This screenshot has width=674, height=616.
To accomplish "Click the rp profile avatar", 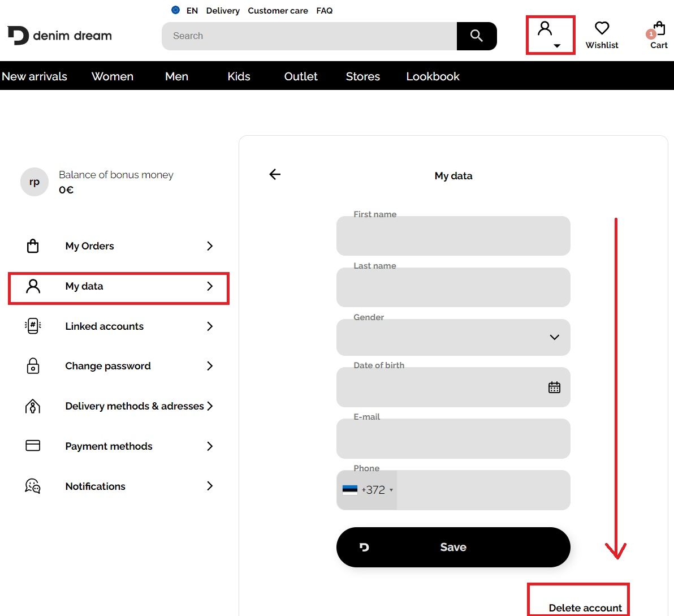I will pos(34,182).
